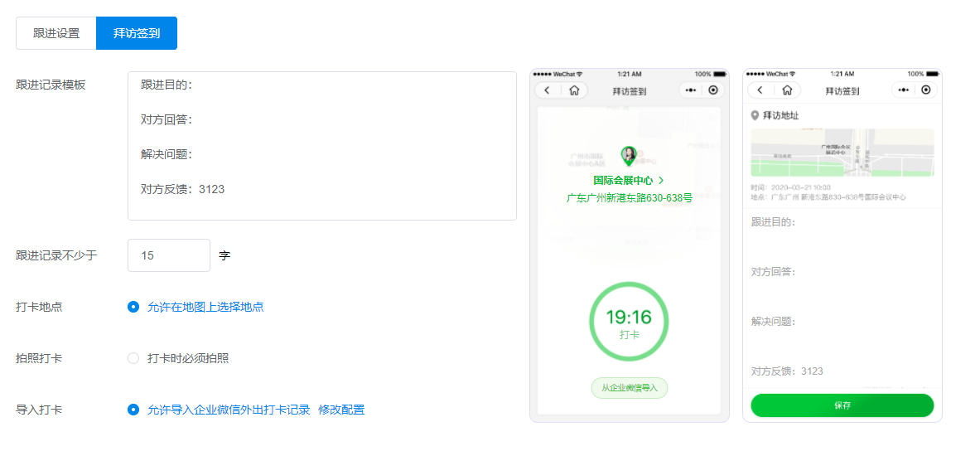Toggle 打卡时必须拍照 option
The width and height of the screenshot is (980, 456).
coord(133,358)
